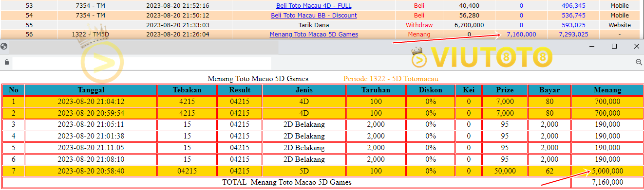Click date '2023-08-20 20:58:40' in row 7
Viewport: 644px width, 190px height.
[91, 171]
